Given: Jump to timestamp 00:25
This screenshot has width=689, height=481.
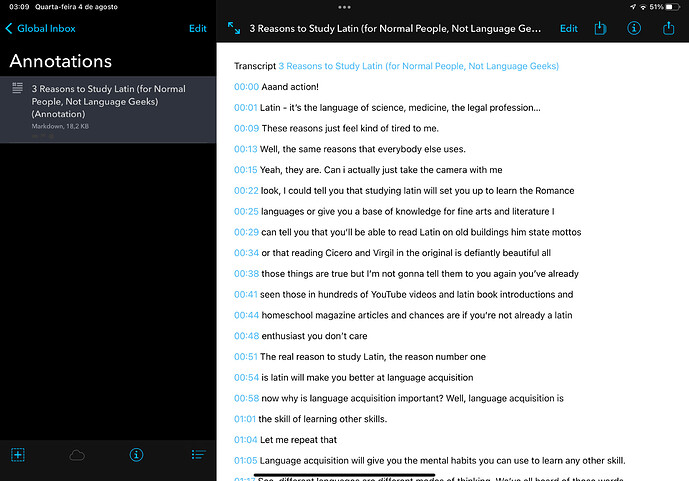Looking at the screenshot, I should click(x=247, y=211).
